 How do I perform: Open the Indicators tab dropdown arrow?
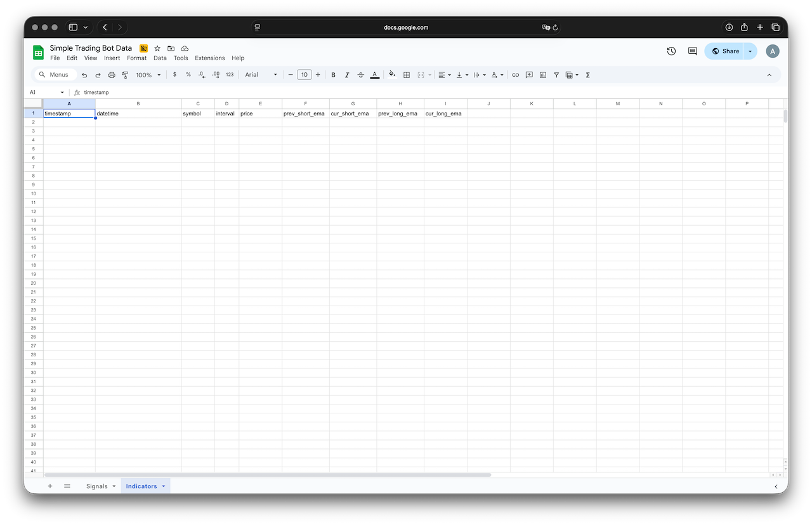[164, 486]
